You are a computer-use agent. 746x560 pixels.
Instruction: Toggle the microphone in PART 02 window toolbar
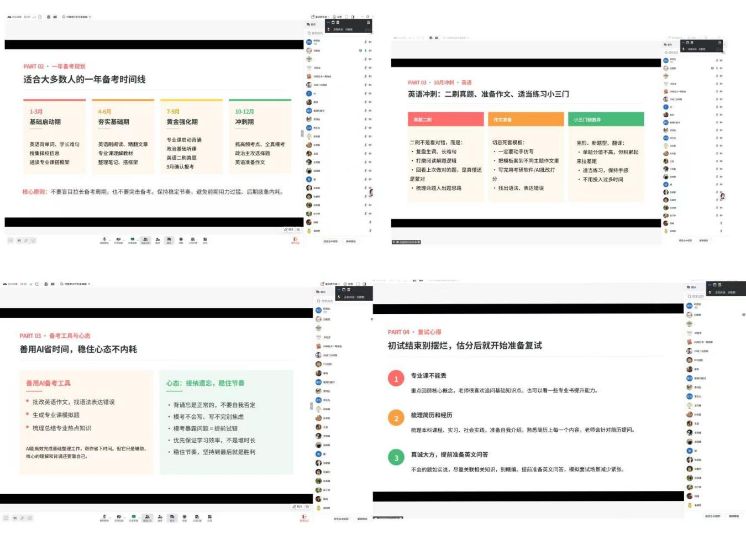(x=104, y=240)
